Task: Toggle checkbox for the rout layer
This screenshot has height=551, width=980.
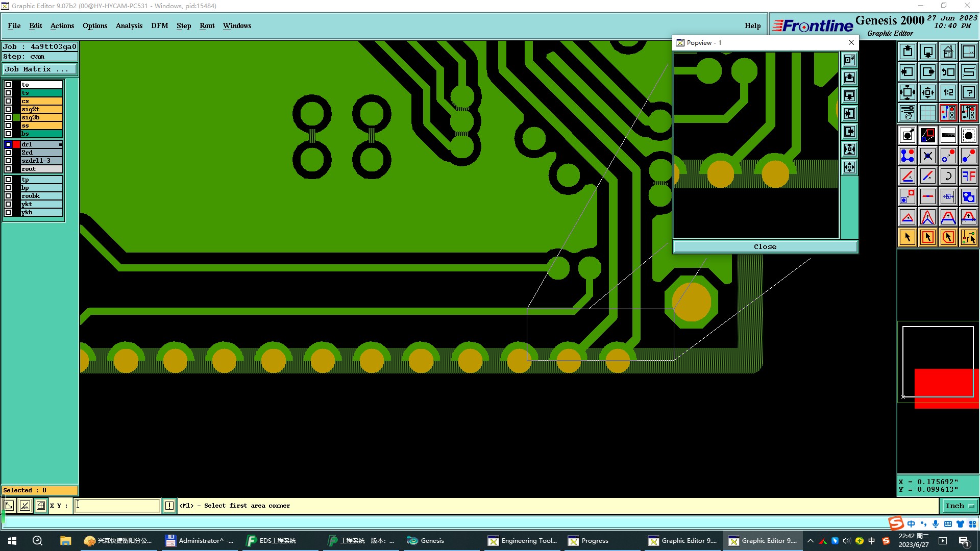Action: click(8, 169)
